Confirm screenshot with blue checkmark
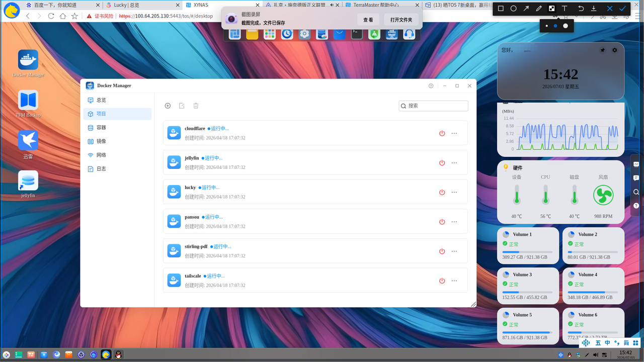Viewport: 644px width, 362px height. pyautogui.click(x=623, y=9)
